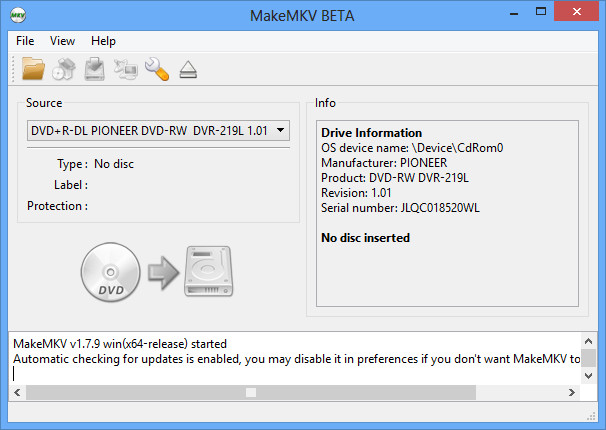Click the MakeMKV logo in the title bar
This screenshot has height=430, width=606.
click(18, 15)
